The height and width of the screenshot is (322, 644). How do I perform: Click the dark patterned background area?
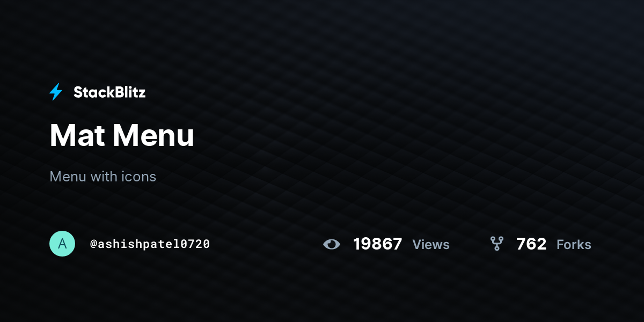click(x=429, y=107)
